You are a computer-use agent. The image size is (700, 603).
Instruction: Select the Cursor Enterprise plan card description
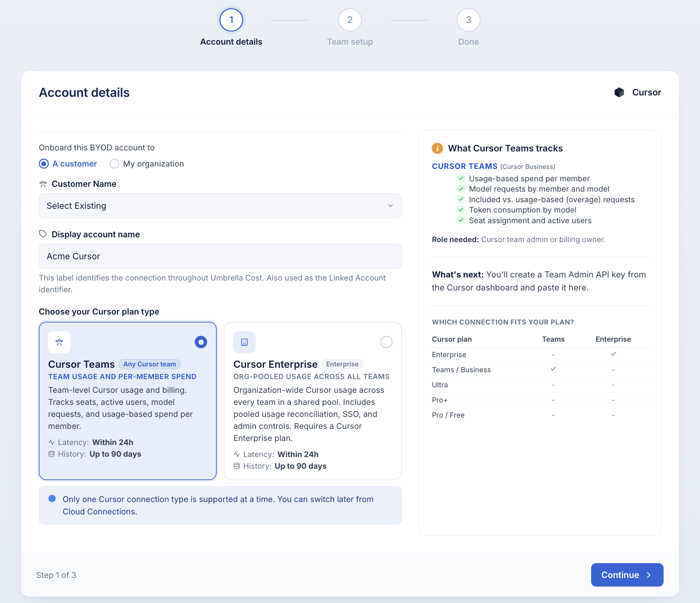click(x=309, y=414)
